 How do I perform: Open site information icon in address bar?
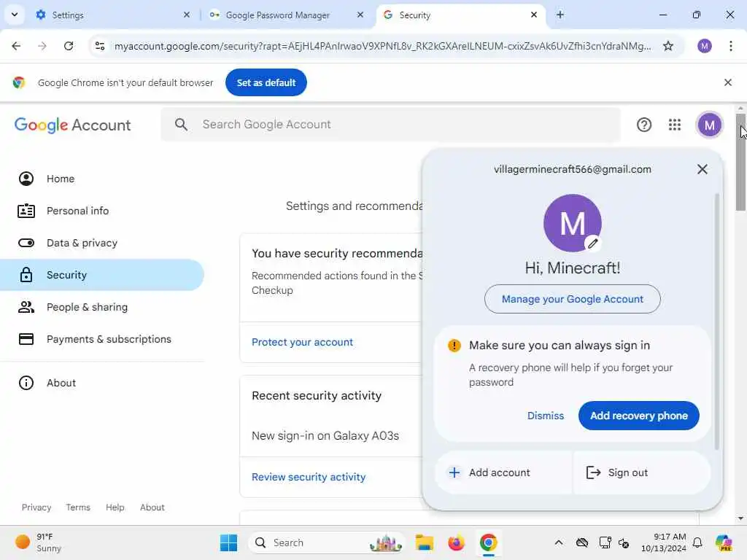pyautogui.click(x=100, y=46)
